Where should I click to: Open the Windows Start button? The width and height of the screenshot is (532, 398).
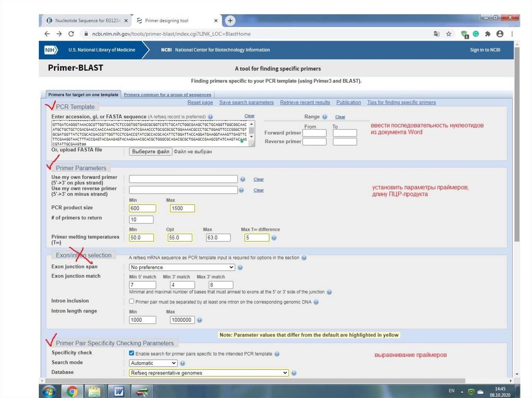[x=49, y=392]
